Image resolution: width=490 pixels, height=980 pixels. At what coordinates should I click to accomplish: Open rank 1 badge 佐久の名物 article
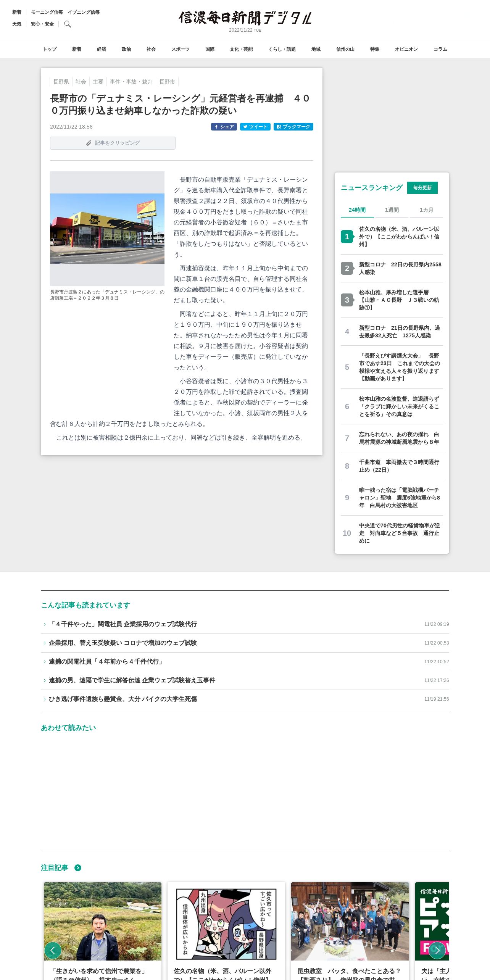tap(347, 237)
